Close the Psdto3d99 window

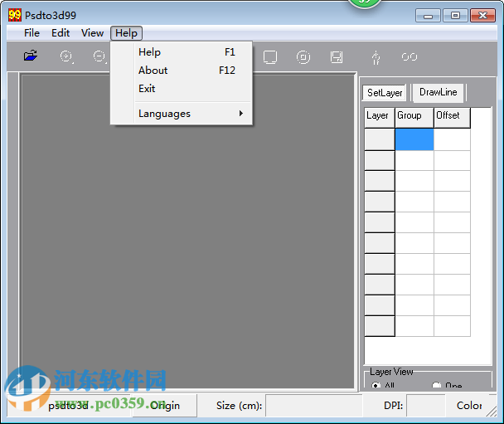click(482, 16)
